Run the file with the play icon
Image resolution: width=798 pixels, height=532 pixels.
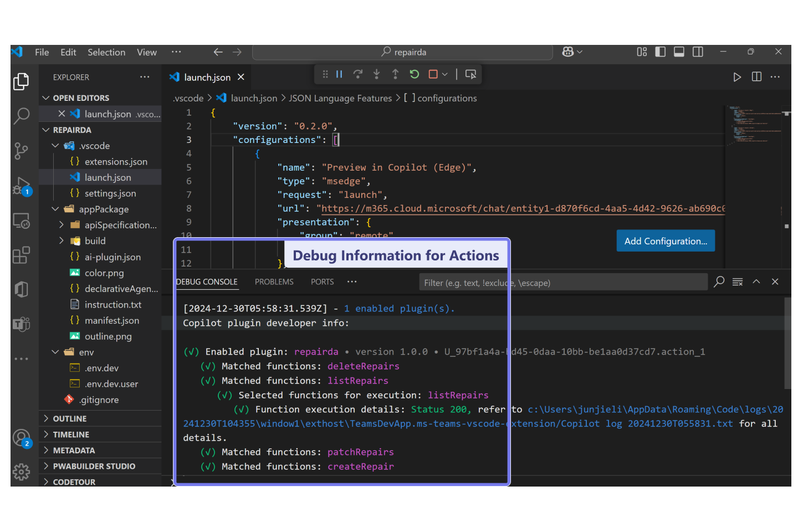coord(737,77)
